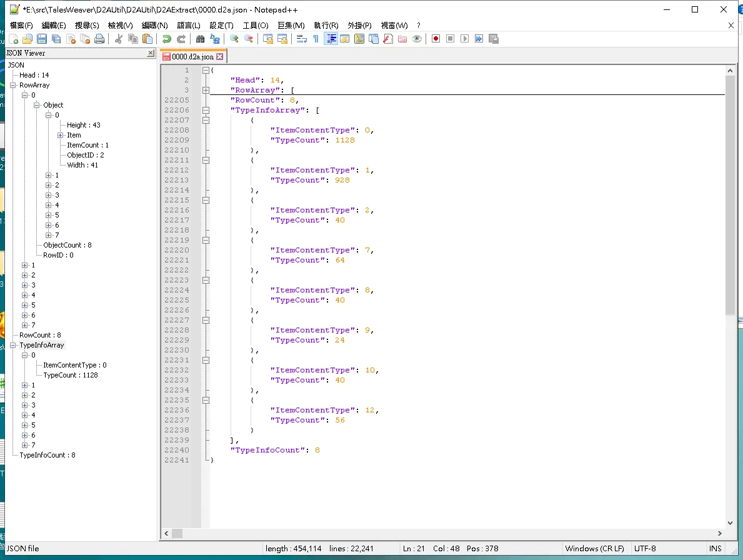Print the document using the printer icon
743x560 pixels.
click(x=99, y=39)
